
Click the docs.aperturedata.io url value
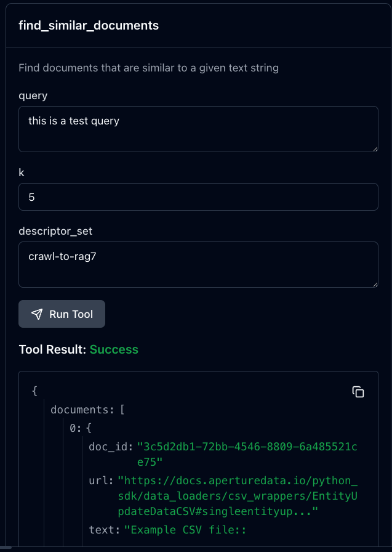[x=238, y=496]
